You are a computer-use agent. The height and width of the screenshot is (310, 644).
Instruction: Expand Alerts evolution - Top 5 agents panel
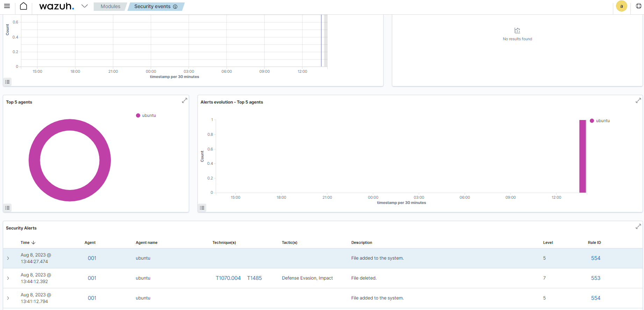tap(638, 101)
